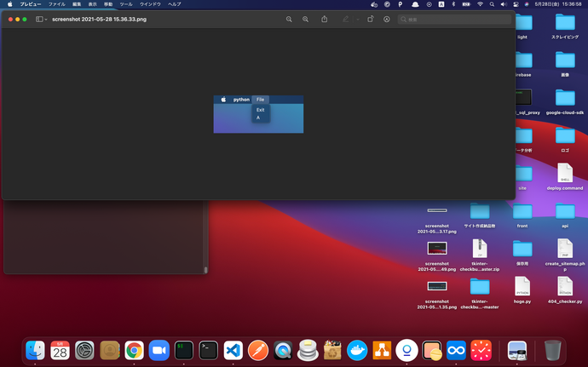Open Calendar from the Dock
This screenshot has height=367, width=588.
(60, 351)
